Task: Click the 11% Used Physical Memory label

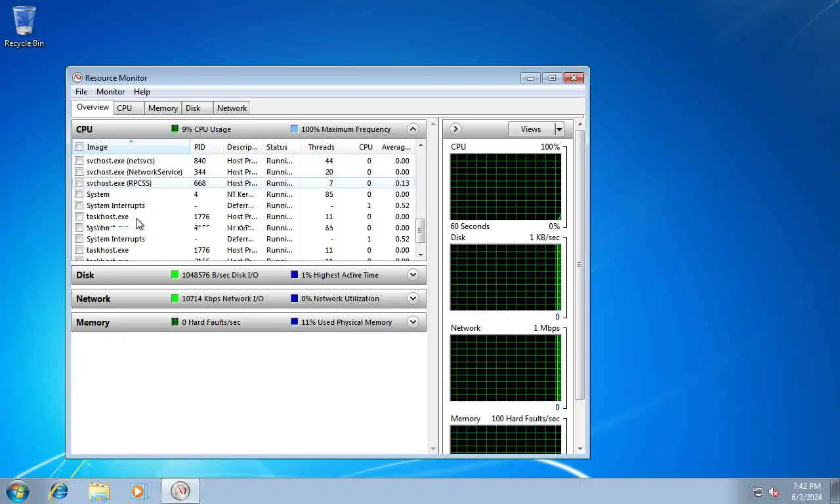Action: click(346, 322)
